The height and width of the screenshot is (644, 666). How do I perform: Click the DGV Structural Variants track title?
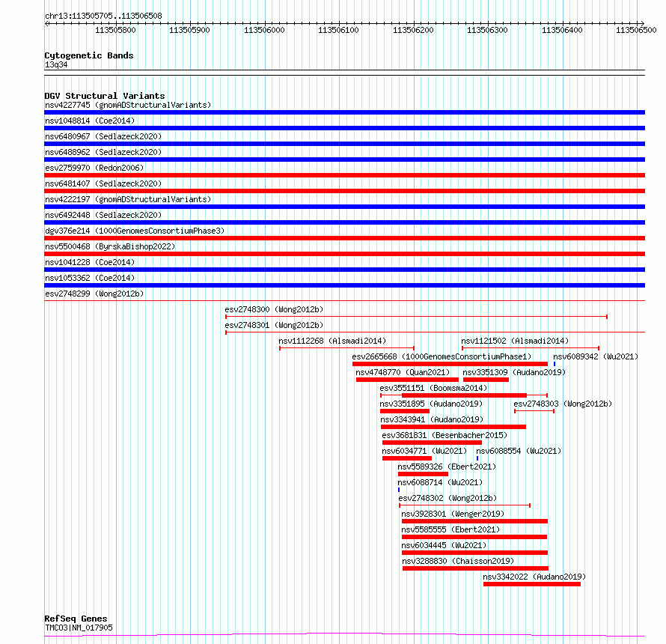(x=105, y=96)
